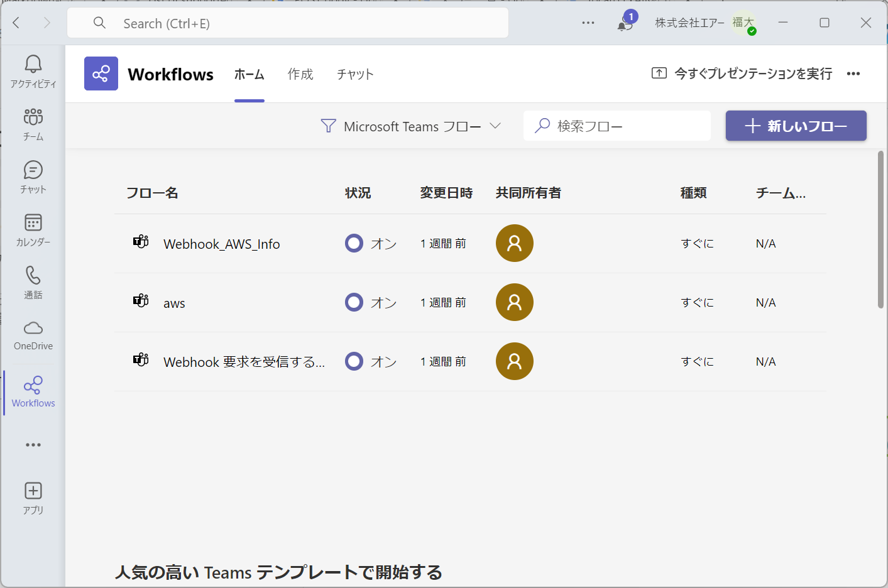Viewport: 888px width, 588px height.
Task: Click the present-now screen share icon
Action: tap(659, 73)
